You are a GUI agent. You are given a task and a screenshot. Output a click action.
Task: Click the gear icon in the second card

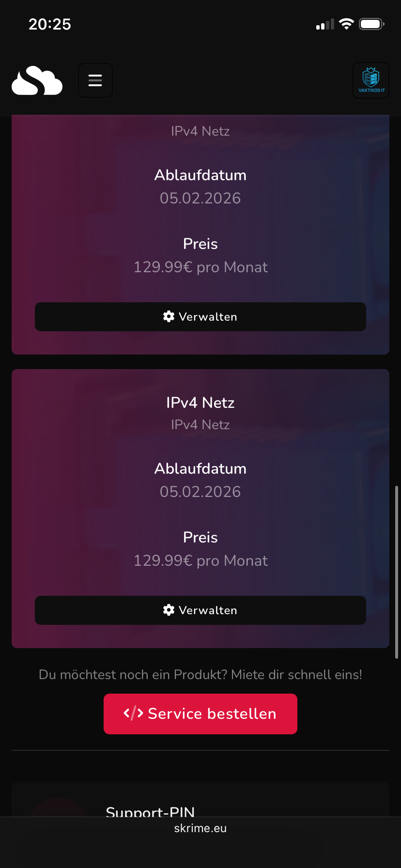tap(169, 610)
